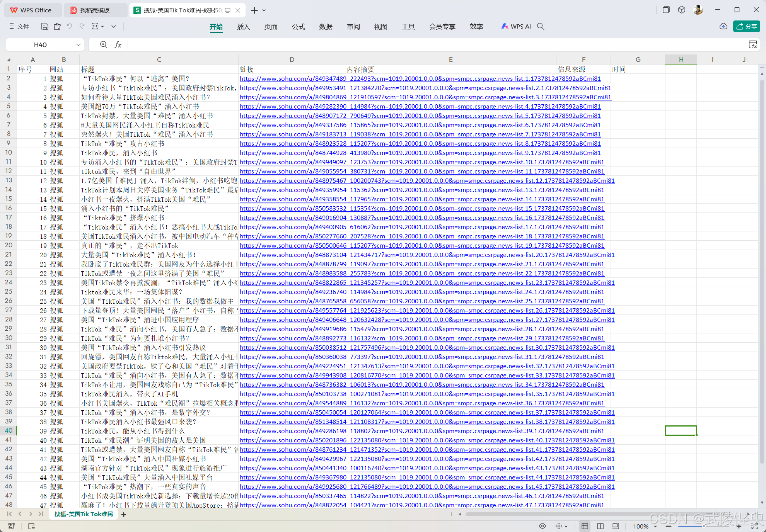Viewport: 766px width, 532px height.
Task: Switch to the 公式 ribbon tab
Action: pos(299,27)
